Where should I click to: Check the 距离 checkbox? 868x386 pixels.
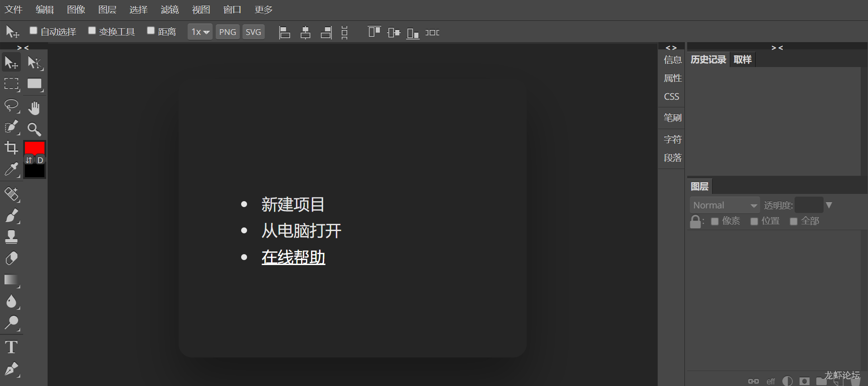(151, 30)
